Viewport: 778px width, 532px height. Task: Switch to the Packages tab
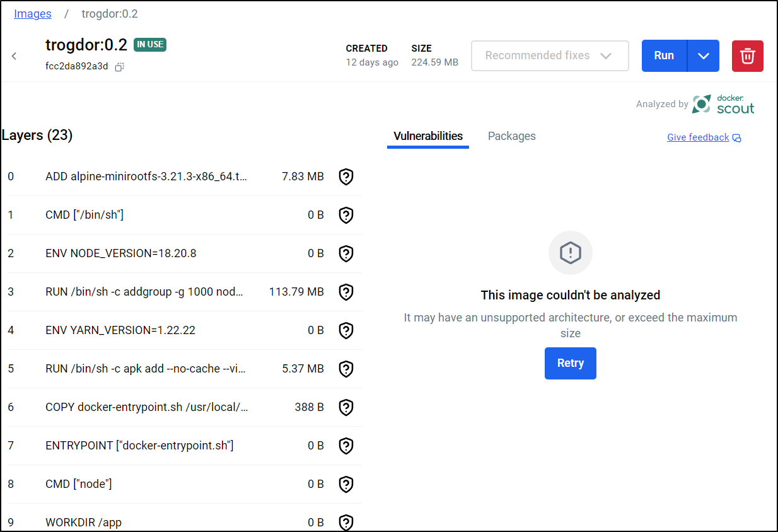511,136
